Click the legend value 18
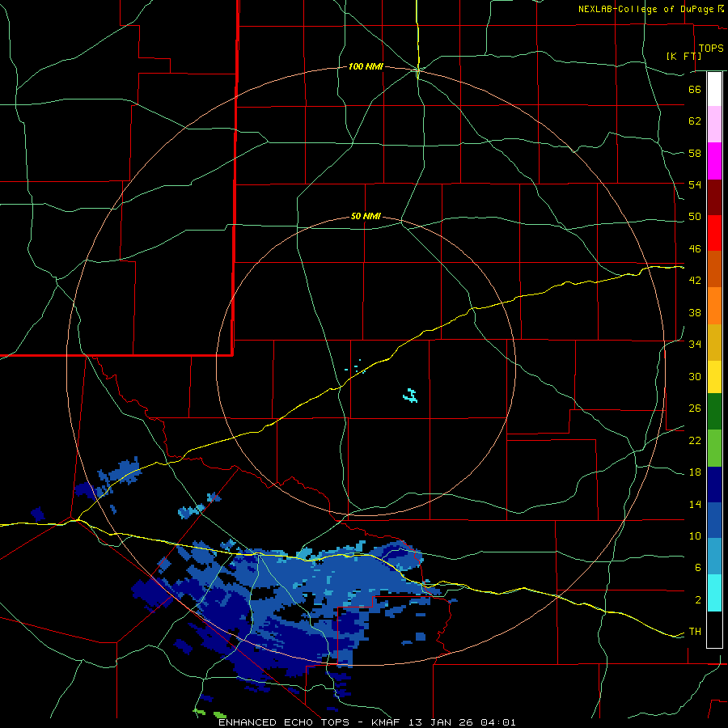Image resolution: width=728 pixels, height=728 pixels. point(695,472)
